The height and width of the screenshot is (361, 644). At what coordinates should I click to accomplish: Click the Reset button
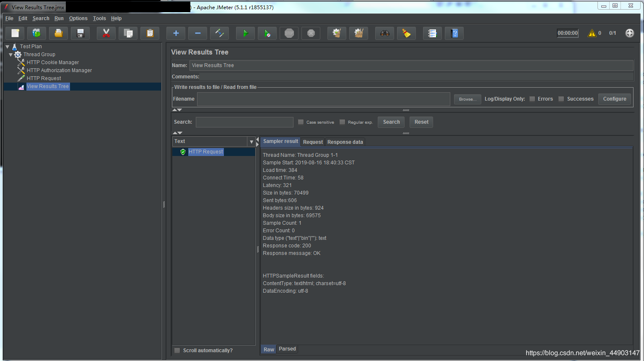pos(421,122)
